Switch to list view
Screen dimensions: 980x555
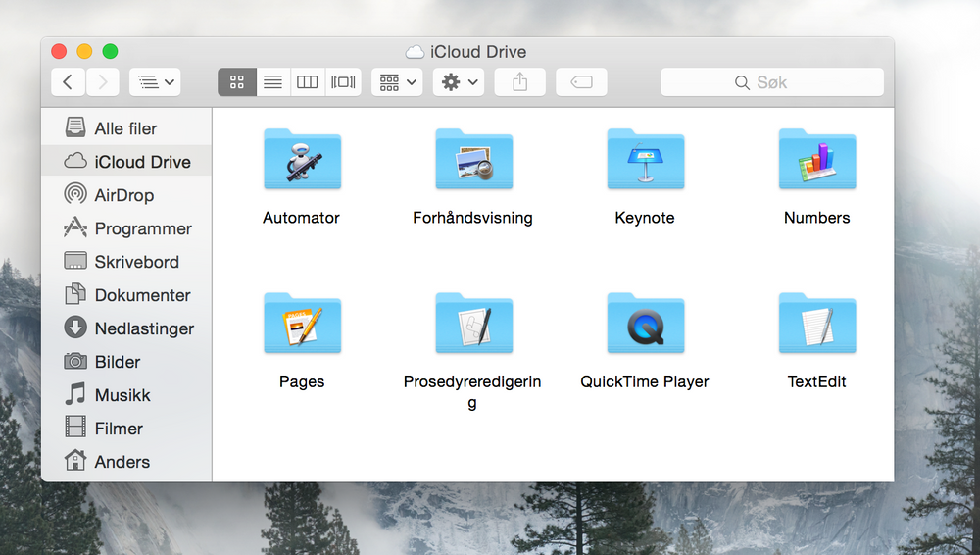pyautogui.click(x=272, y=82)
